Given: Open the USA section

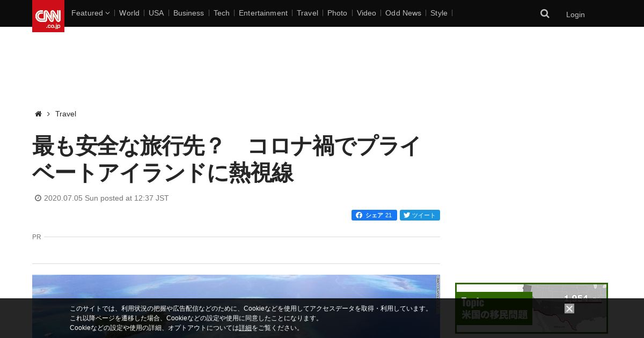Looking at the screenshot, I should (156, 13).
